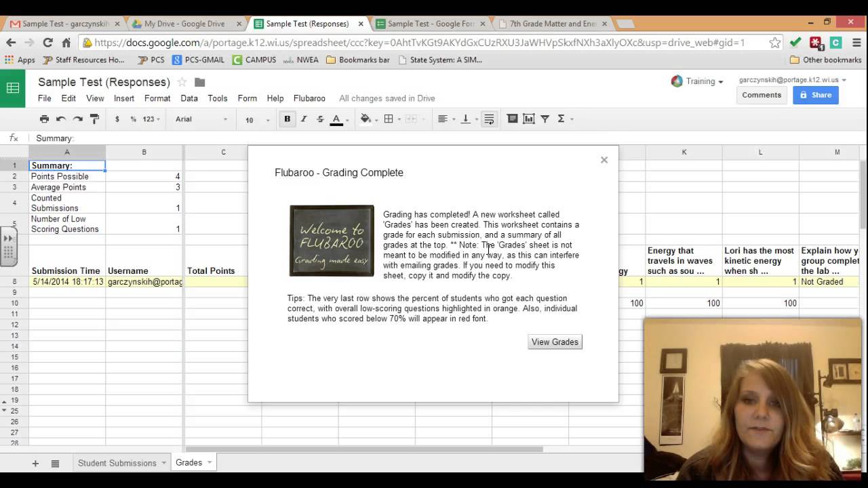The height and width of the screenshot is (488, 868).
Task: Reload the page
Action: (47, 42)
